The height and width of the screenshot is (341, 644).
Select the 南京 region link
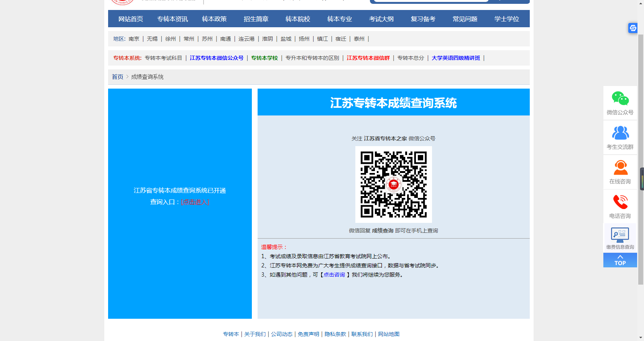coord(134,39)
